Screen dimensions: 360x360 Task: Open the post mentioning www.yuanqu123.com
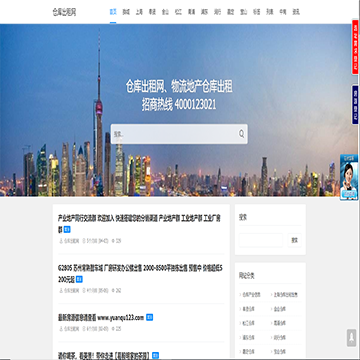tap(101, 318)
